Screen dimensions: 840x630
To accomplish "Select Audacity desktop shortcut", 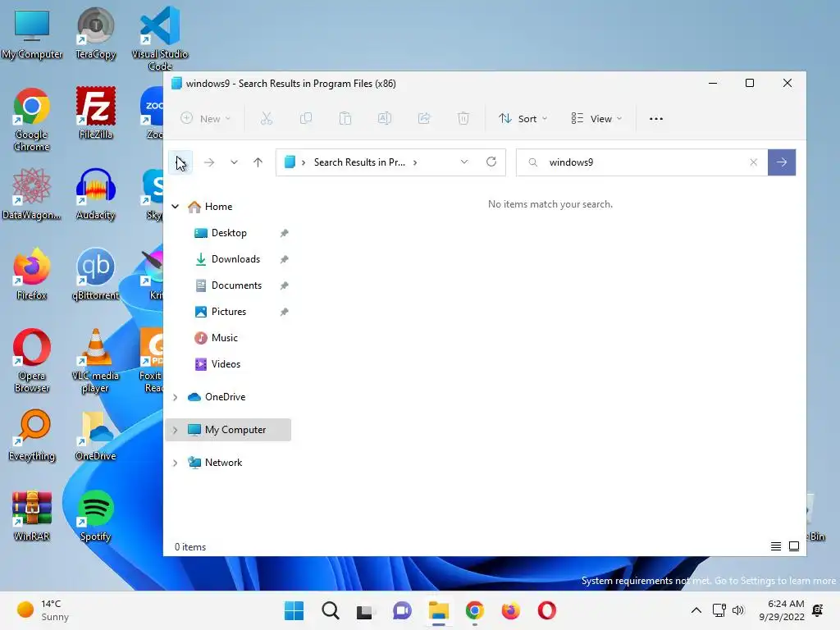I will click(x=95, y=194).
